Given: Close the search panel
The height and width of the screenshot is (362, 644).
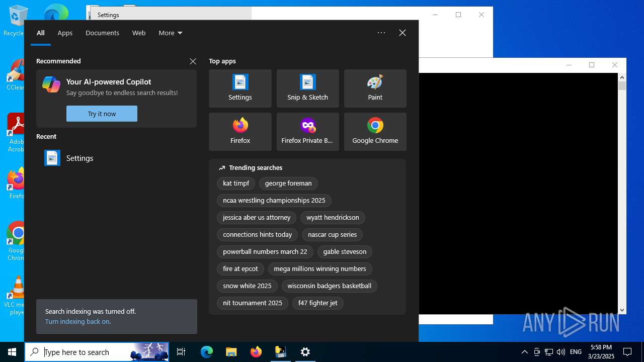Looking at the screenshot, I should pyautogui.click(x=403, y=33).
